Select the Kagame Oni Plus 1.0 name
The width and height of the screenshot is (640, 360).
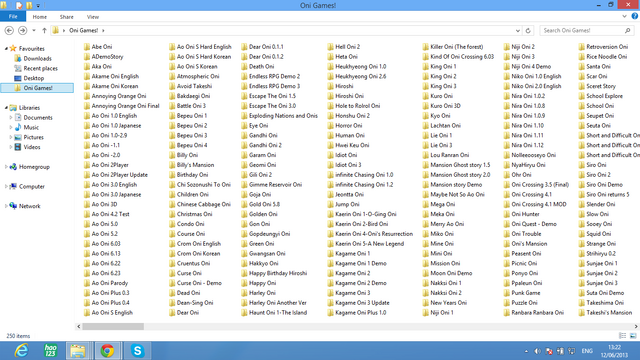pyautogui.click(x=360, y=313)
